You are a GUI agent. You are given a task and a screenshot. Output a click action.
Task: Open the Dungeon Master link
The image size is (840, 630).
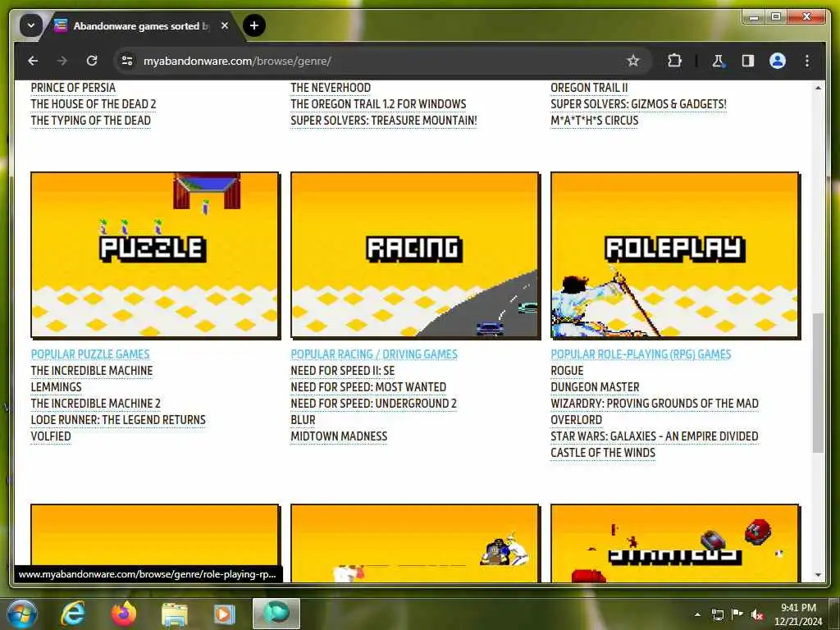pyautogui.click(x=595, y=387)
